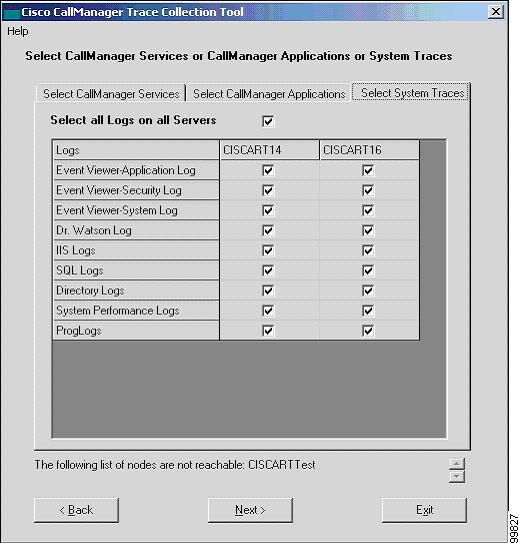Proceed with the Next button
Image resolution: width=520 pixels, height=543 pixels.
click(250, 510)
